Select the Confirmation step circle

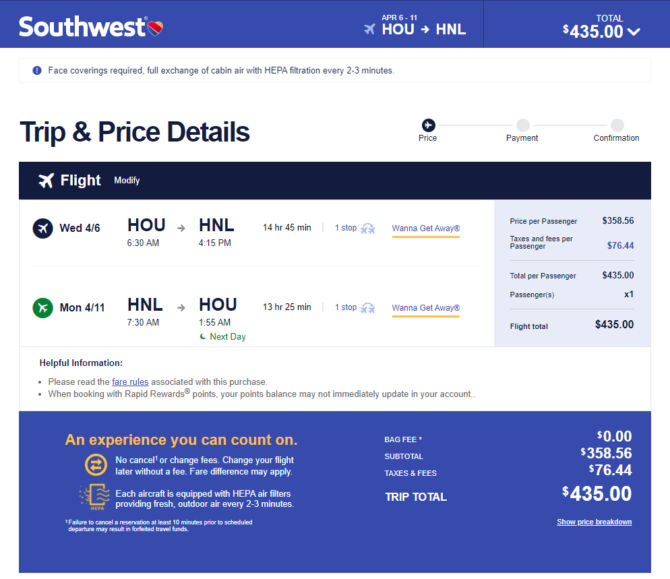coord(617,125)
